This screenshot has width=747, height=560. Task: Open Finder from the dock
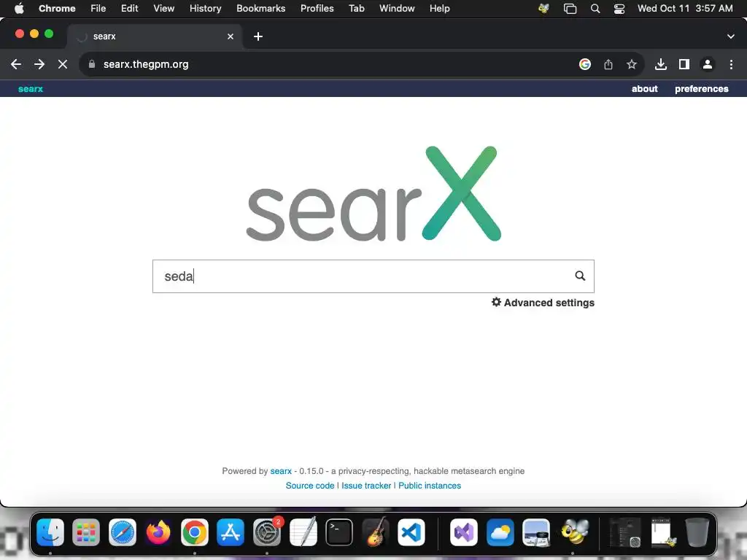click(x=50, y=532)
